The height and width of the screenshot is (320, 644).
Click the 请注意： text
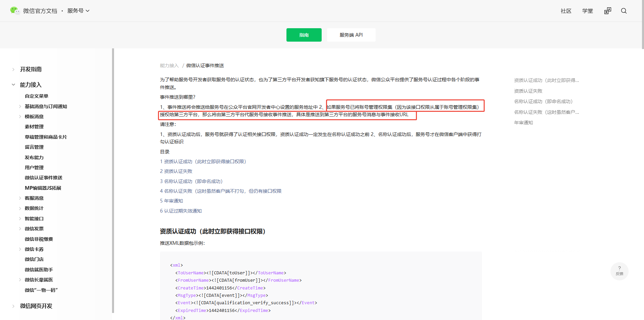coord(168,124)
